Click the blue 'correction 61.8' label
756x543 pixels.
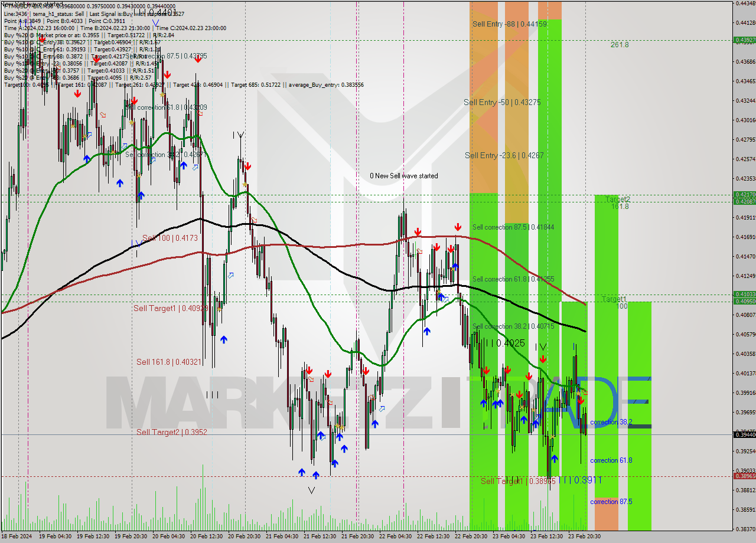point(611,460)
